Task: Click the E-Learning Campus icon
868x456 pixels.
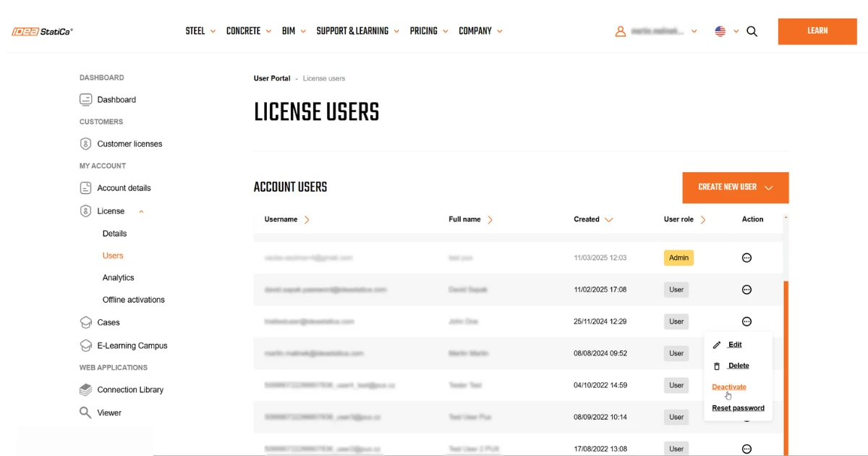Action: pyautogui.click(x=85, y=346)
